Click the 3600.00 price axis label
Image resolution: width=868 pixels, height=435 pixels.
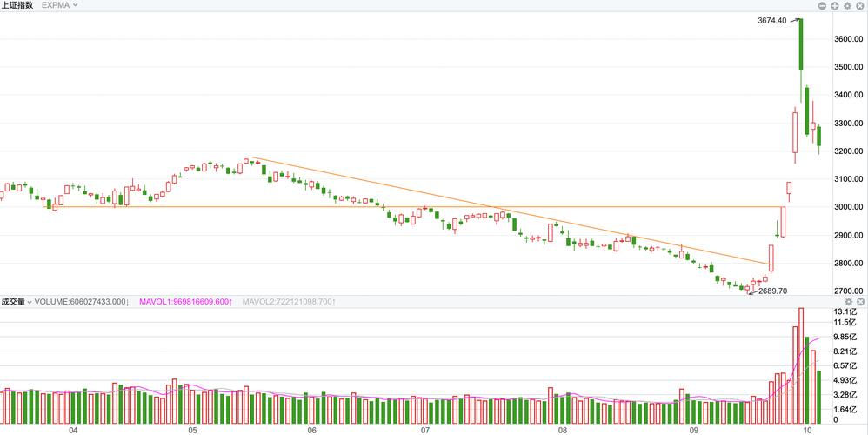click(848, 39)
